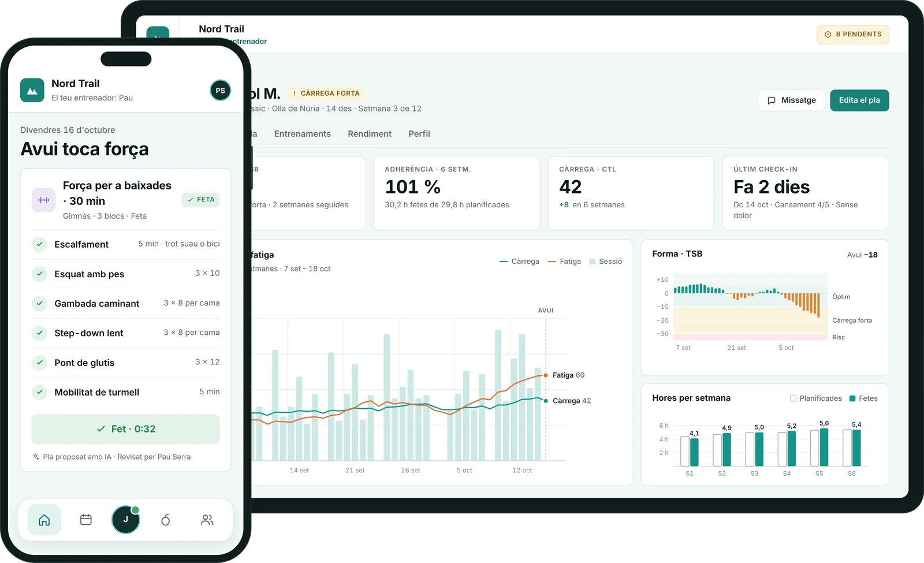Open the 8 Pendents badge
The height and width of the screenshot is (563, 924).
853,35
